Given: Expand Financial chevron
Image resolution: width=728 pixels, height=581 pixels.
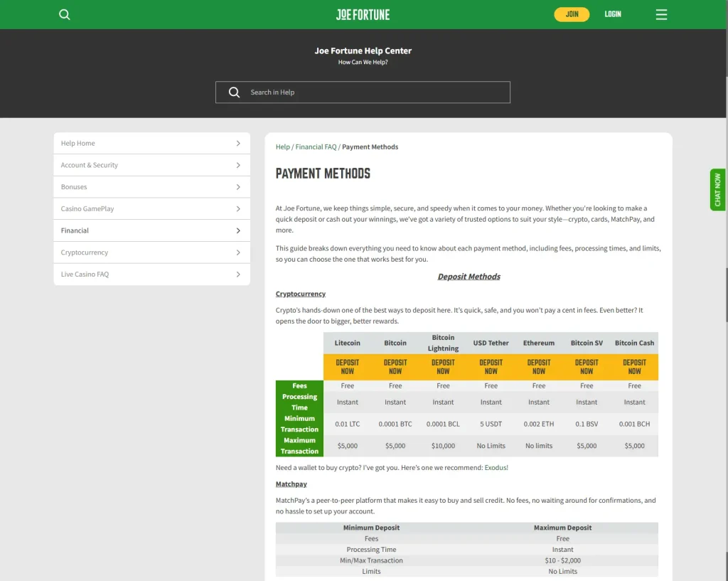Looking at the screenshot, I should point(238,230).
